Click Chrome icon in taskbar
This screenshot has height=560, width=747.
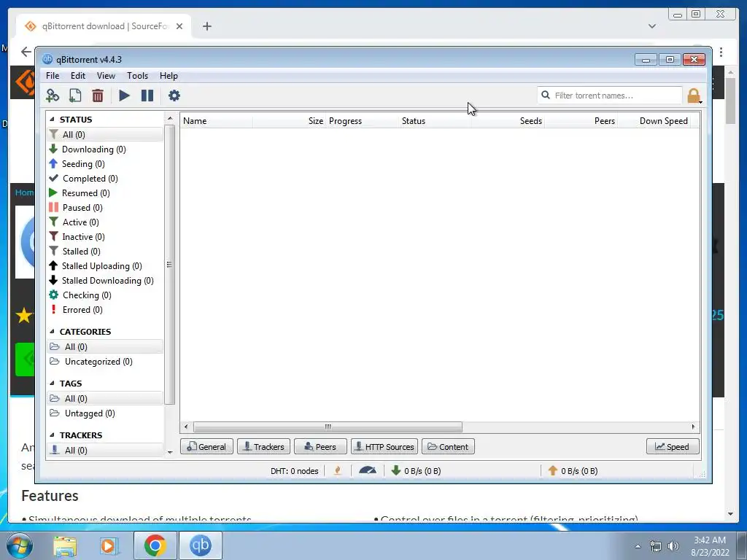(x=155, y=545)
